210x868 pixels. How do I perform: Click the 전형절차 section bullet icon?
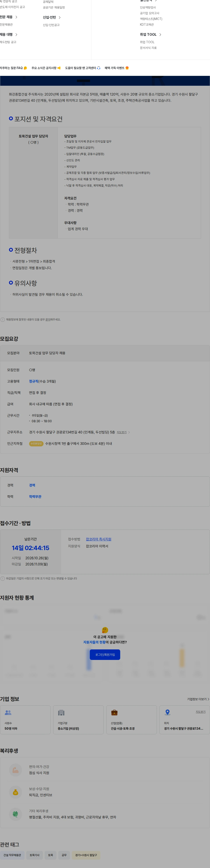point(11,250)
